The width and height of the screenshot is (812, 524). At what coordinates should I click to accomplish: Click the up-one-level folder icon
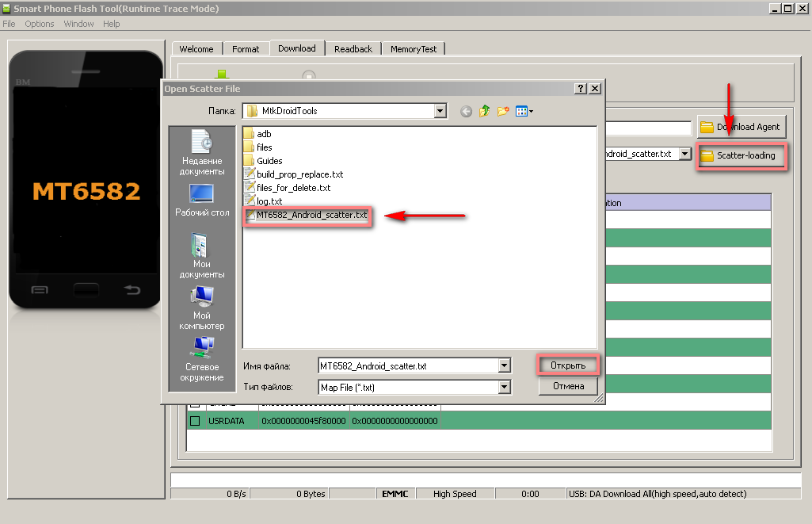pos(484,112)
